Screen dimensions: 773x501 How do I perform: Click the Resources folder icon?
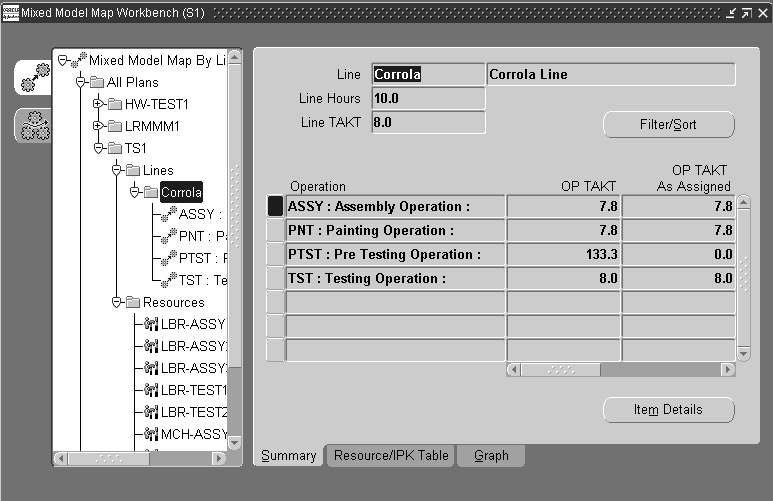click(x=133, y=302)
